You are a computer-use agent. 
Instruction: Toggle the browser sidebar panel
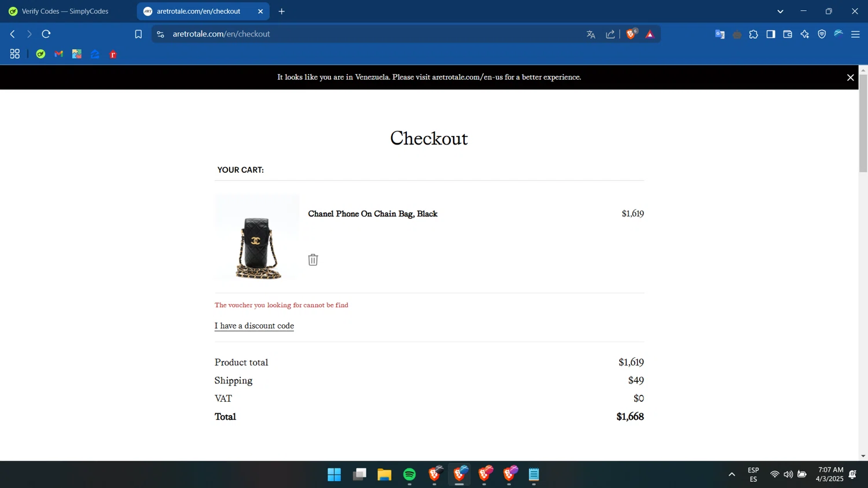[x=771, y=35]
